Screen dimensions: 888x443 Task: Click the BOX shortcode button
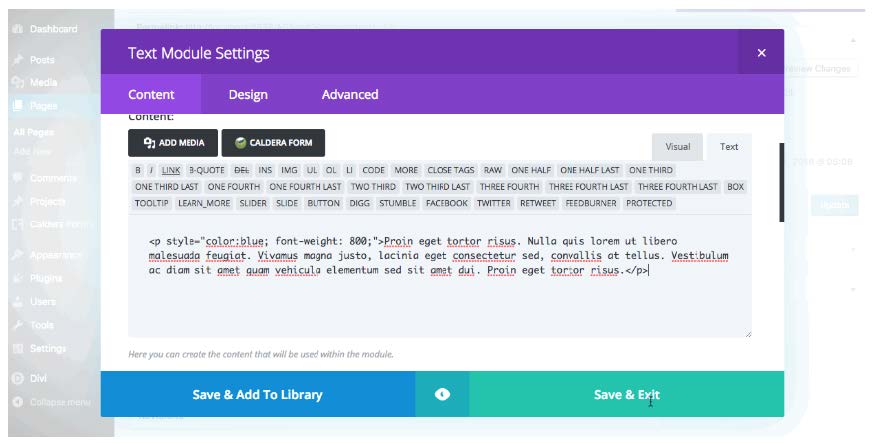coord(735,186)
